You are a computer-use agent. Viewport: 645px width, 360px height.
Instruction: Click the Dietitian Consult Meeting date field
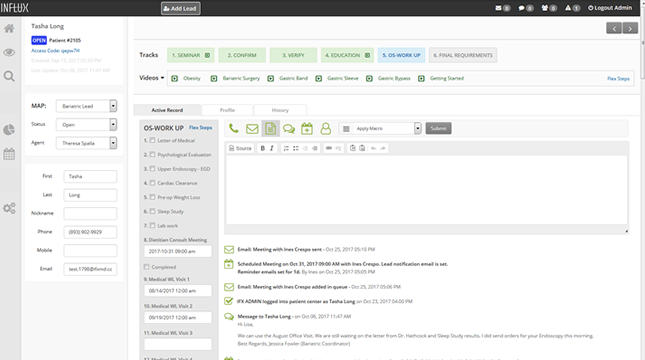[178, 251]
